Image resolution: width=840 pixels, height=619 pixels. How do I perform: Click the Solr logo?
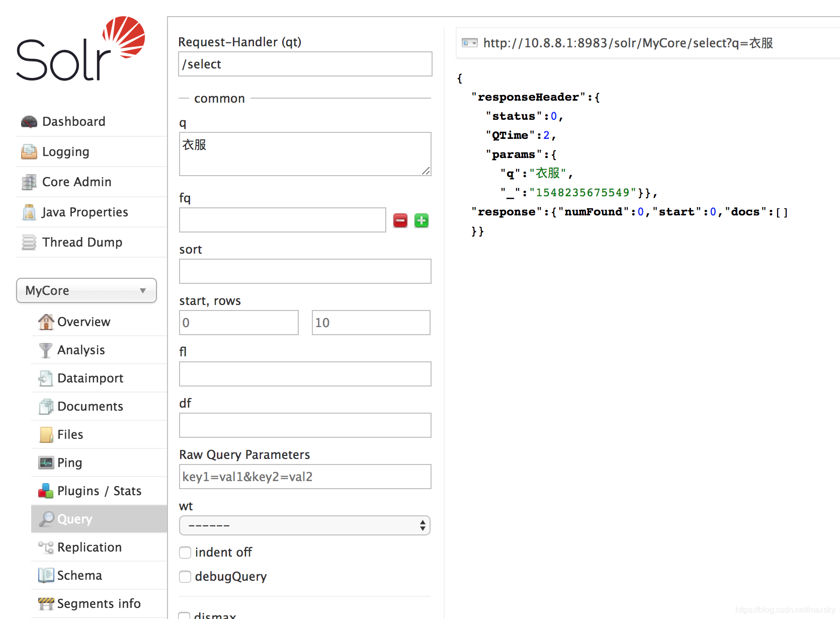[80, 49]
